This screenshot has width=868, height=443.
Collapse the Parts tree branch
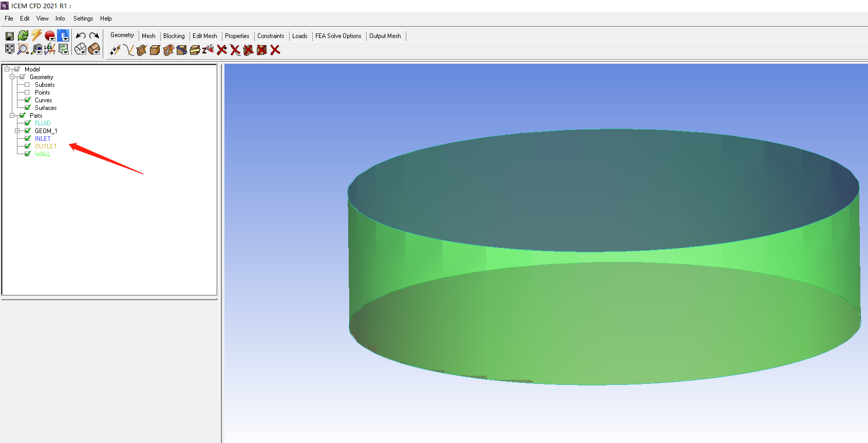12,116
